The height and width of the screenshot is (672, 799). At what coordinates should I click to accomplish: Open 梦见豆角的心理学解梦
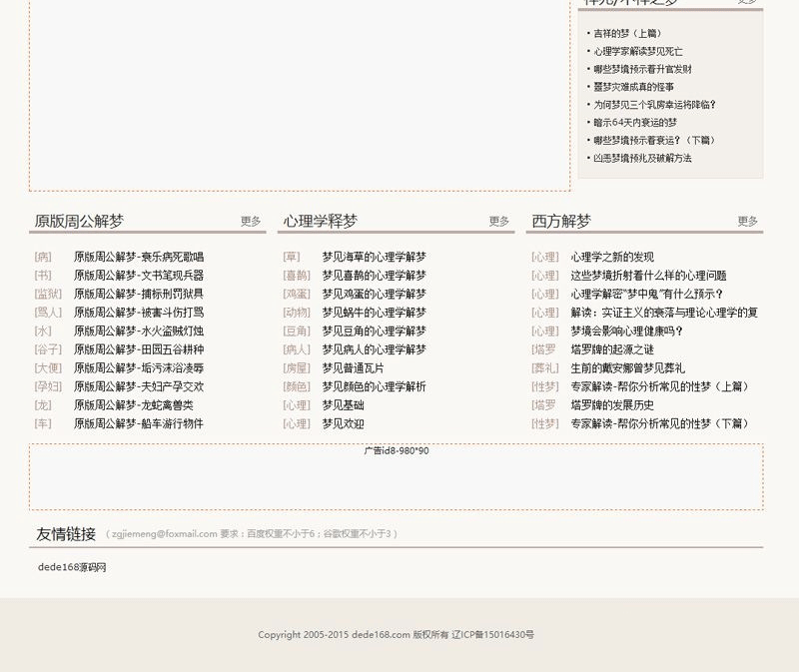tap(374, 332)
